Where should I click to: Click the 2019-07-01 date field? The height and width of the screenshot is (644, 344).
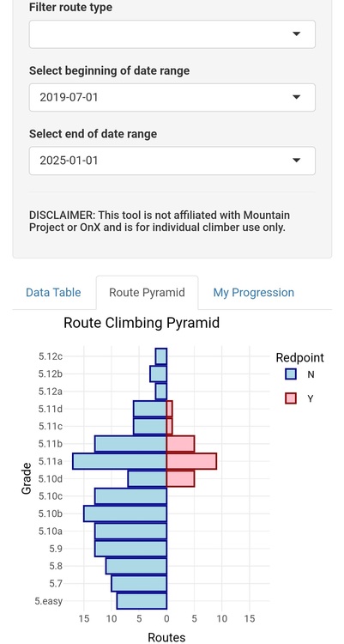pos(172,97)
